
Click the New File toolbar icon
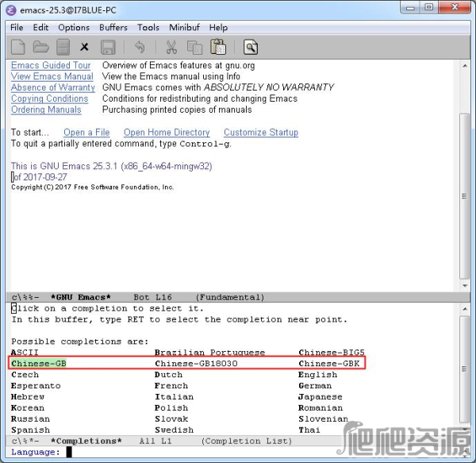pos(18,48)
